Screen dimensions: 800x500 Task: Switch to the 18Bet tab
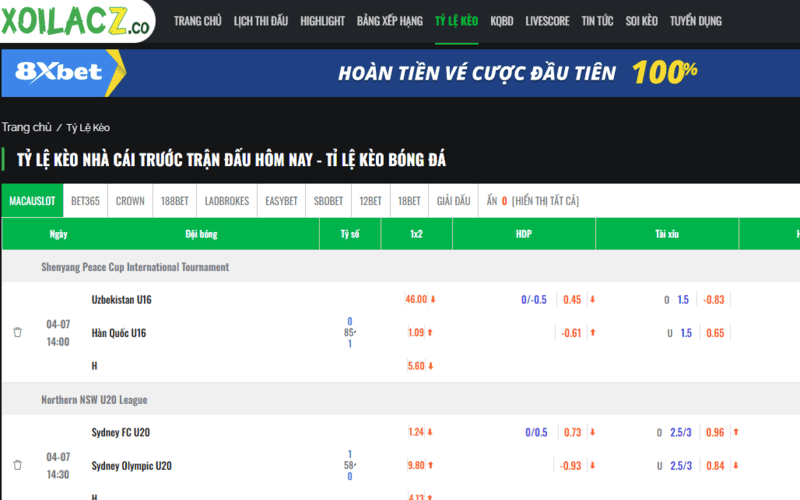point(409,201)
